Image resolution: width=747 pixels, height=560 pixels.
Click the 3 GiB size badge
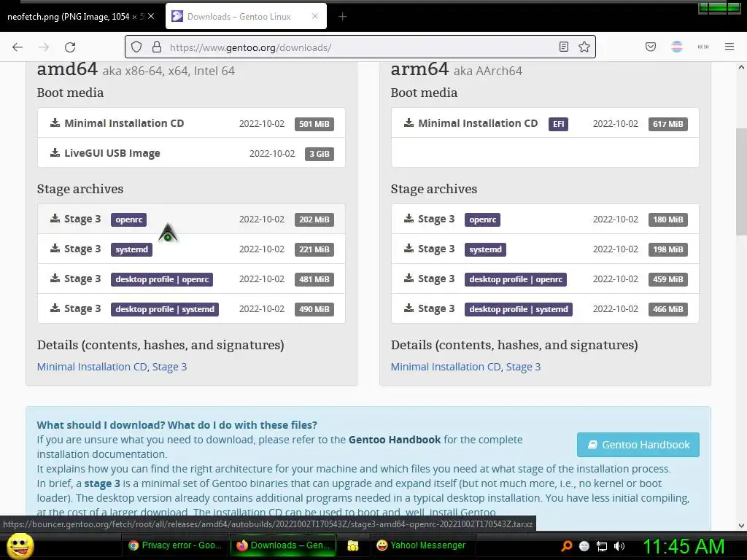[320, 154]
